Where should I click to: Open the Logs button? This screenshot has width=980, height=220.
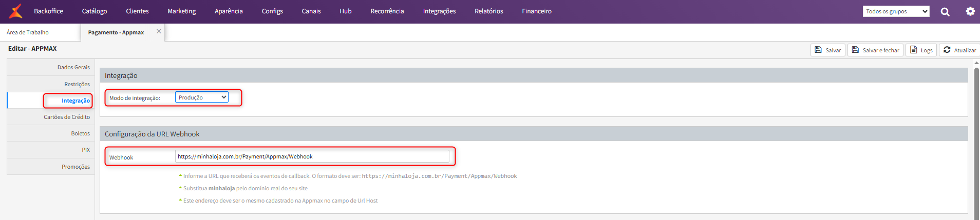921,50
